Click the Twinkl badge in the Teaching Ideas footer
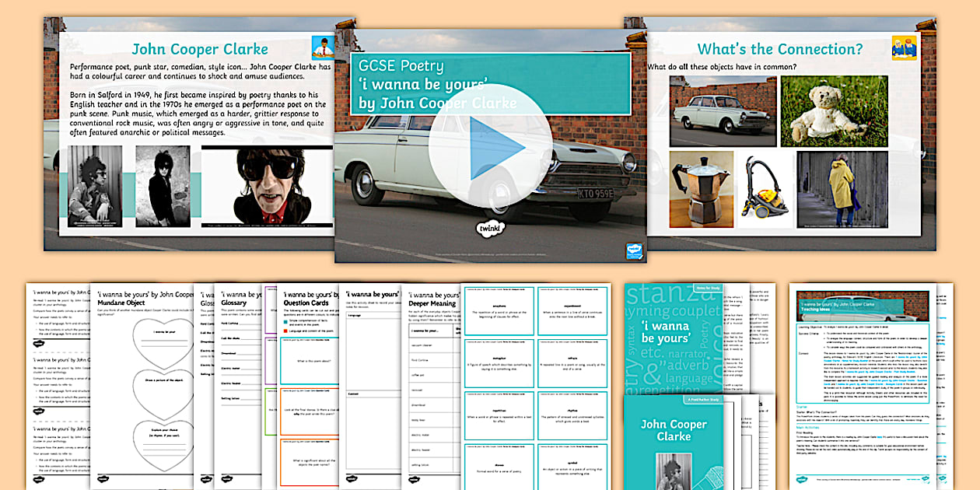Image resolution: width=980 pixels, height=490 pixels. click(x=803, y=478)
